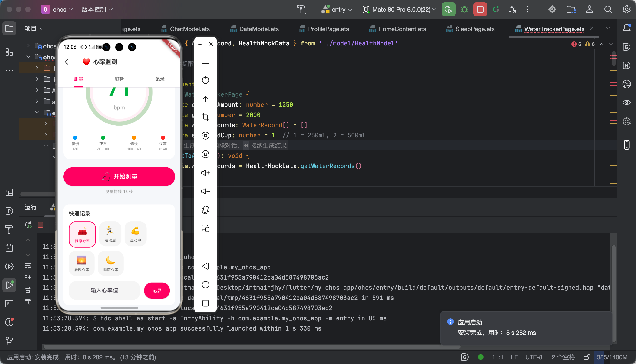Switch to ChatModel.ets tab
The height and width of the screenshot is (364, 636).
[186, 29]
